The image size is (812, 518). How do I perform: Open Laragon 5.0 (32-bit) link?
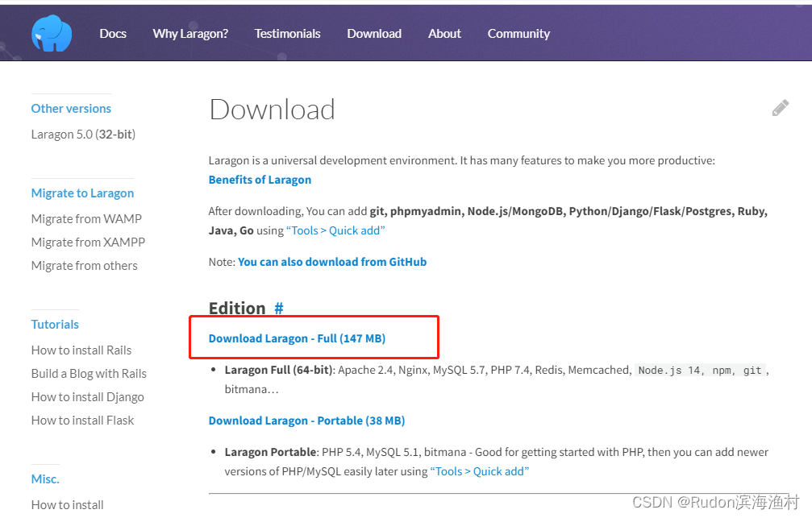click(83, 135)
